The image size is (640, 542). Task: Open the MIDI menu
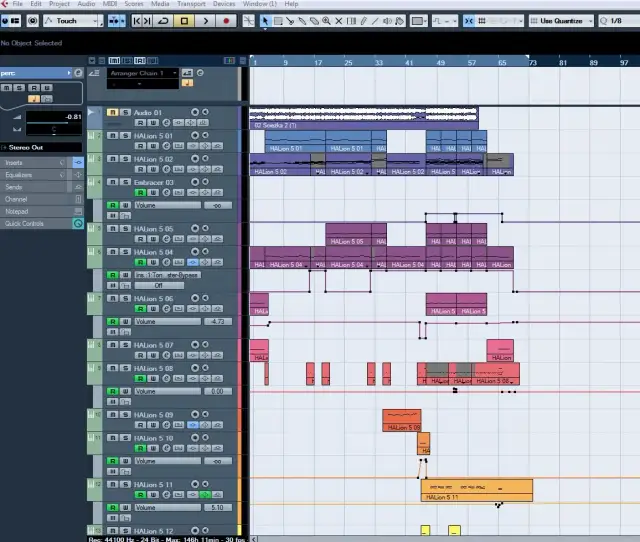pyautogui.click(x=110, y=4)
